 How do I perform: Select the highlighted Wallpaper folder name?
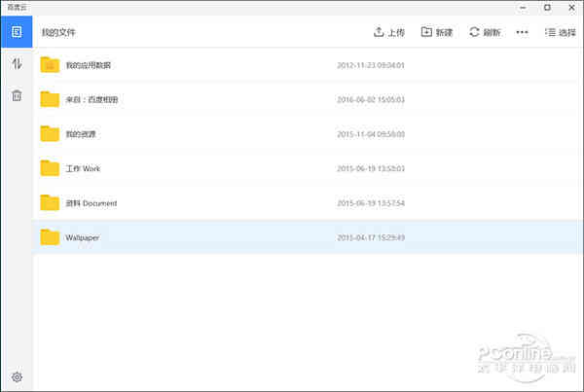(82, 237)
